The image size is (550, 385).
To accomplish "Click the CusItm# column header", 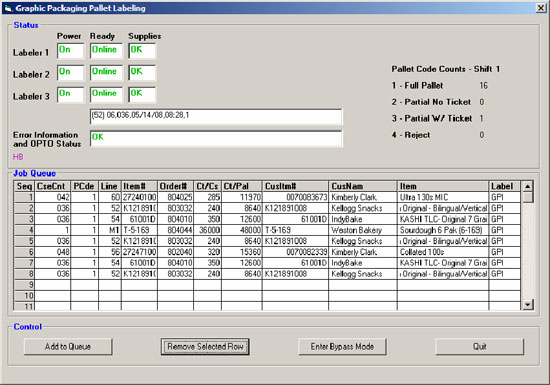I will pos(295,186).
